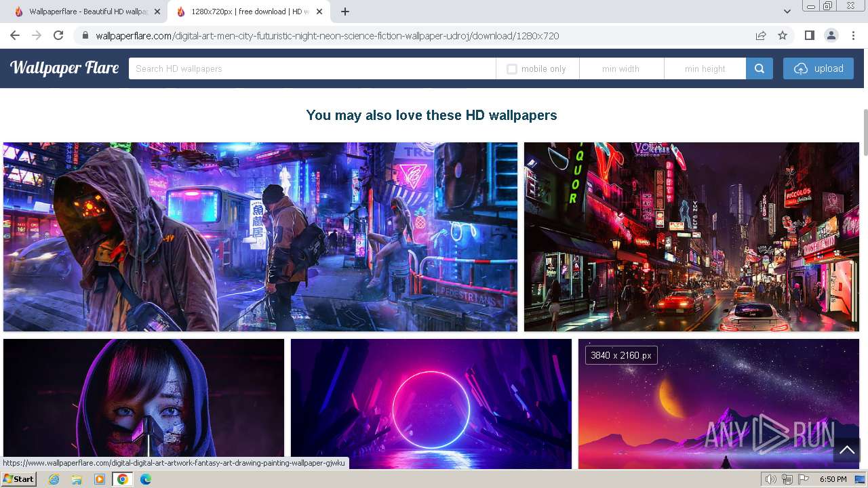Click the Action Center flag icon
868x488 pixels.
pyautogui.click(x=803, y=479)
